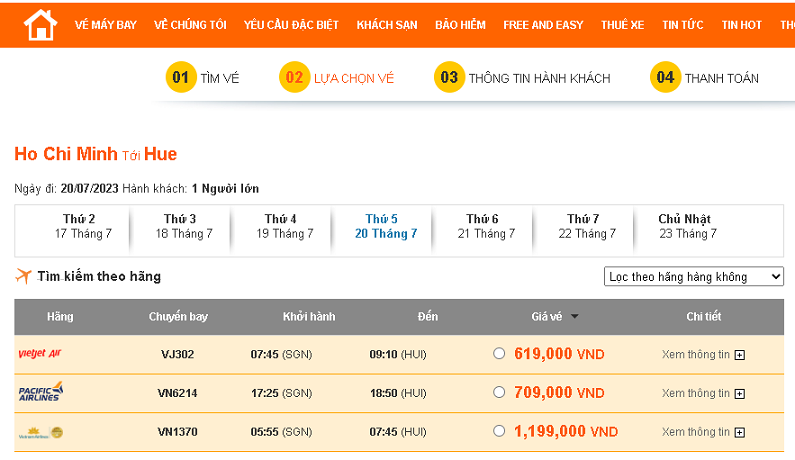Click departure time 07:45 (SGN)
The height and width of the screenshot is (460, 795).
[x=281, y=354]
